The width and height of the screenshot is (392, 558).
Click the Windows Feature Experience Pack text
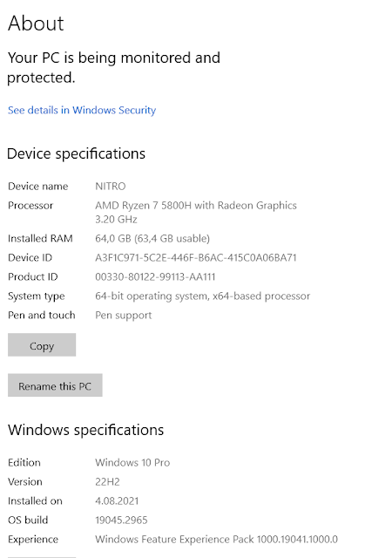point(216,540)
